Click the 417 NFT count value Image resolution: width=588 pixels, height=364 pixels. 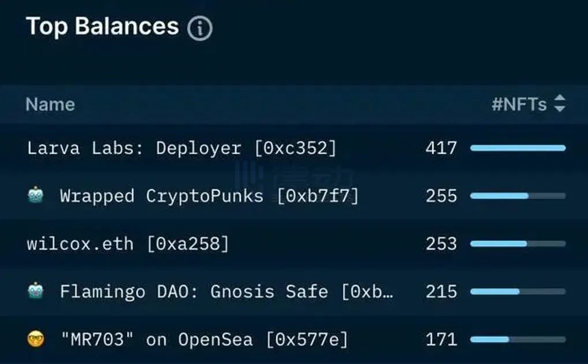441,148
